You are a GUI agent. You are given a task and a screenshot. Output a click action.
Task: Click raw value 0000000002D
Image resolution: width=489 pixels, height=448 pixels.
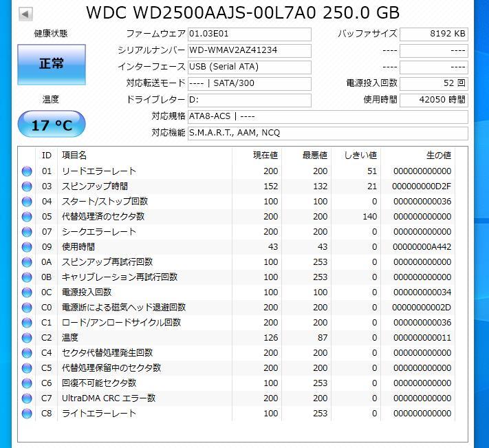point(422,308)
